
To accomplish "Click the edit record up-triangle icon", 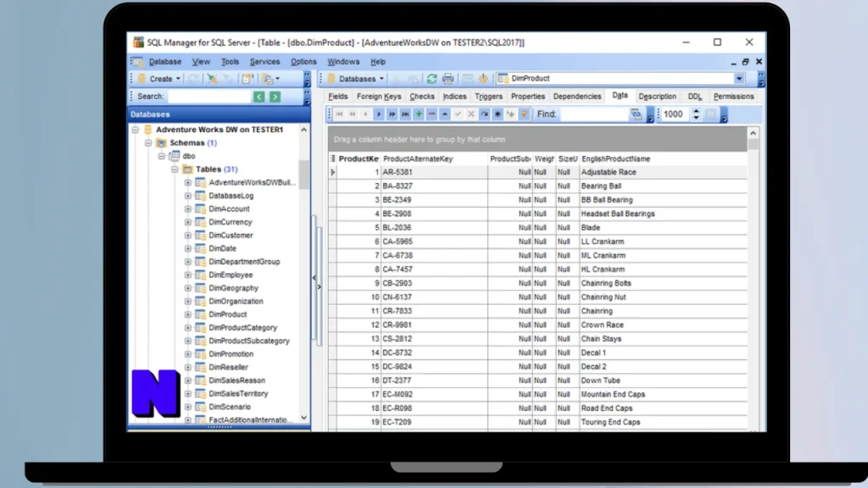I will point(445,114).
